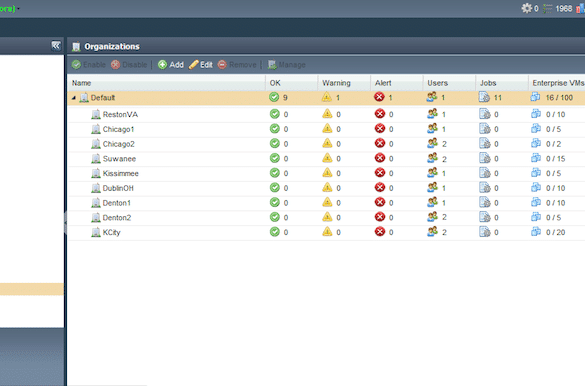This screenshot has height=386, width=585.
Task: Click the Suwanee row users icon
Action: tap(432, 159)
